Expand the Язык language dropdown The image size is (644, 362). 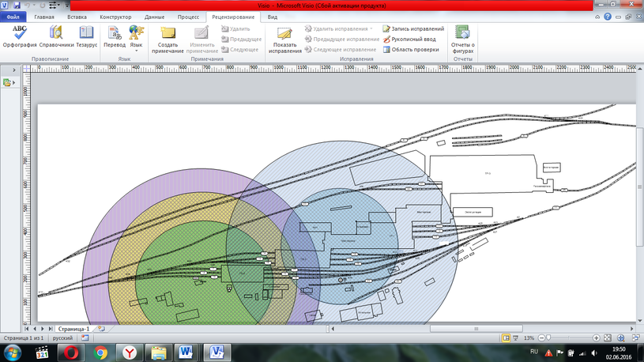137,38
